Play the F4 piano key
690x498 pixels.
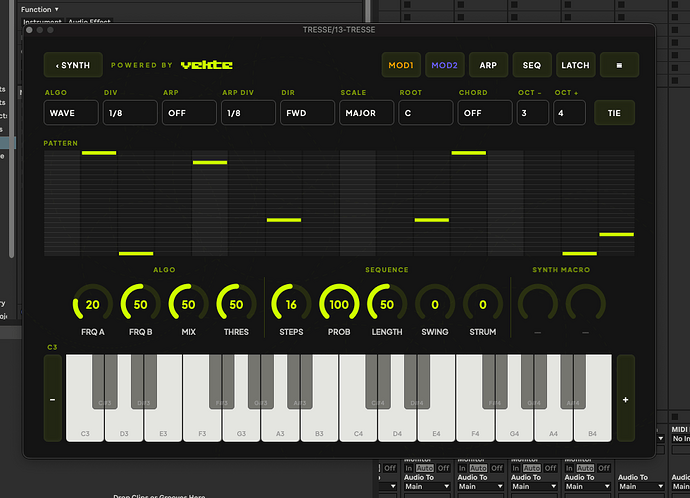click(x=475, y=426)
